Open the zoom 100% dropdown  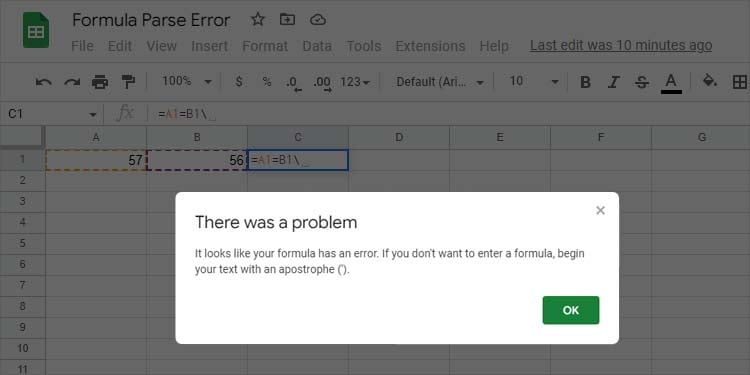(x=187, y=82)
